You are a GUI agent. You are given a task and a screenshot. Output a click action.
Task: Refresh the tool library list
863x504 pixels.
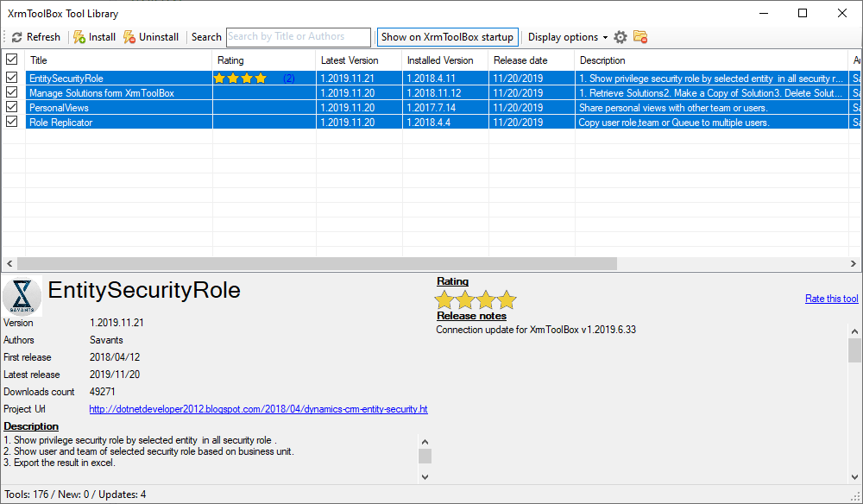tap(35, 37)
